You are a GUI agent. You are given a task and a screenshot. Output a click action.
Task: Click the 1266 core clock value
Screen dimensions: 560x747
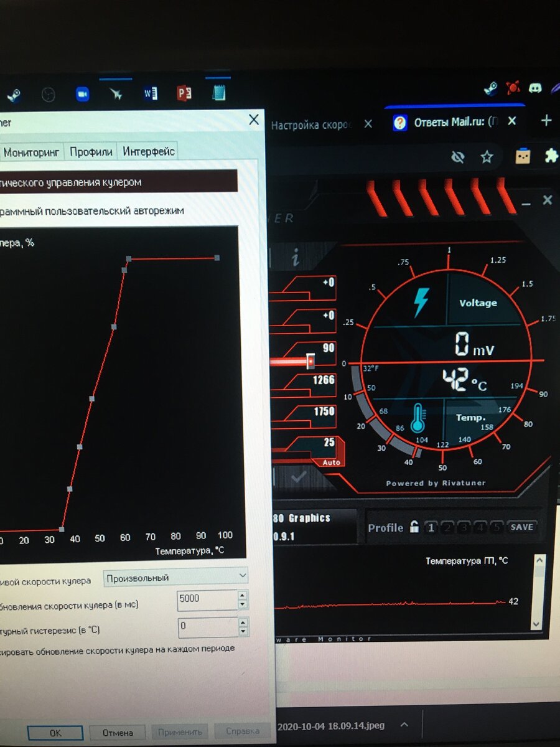[324, 380]
